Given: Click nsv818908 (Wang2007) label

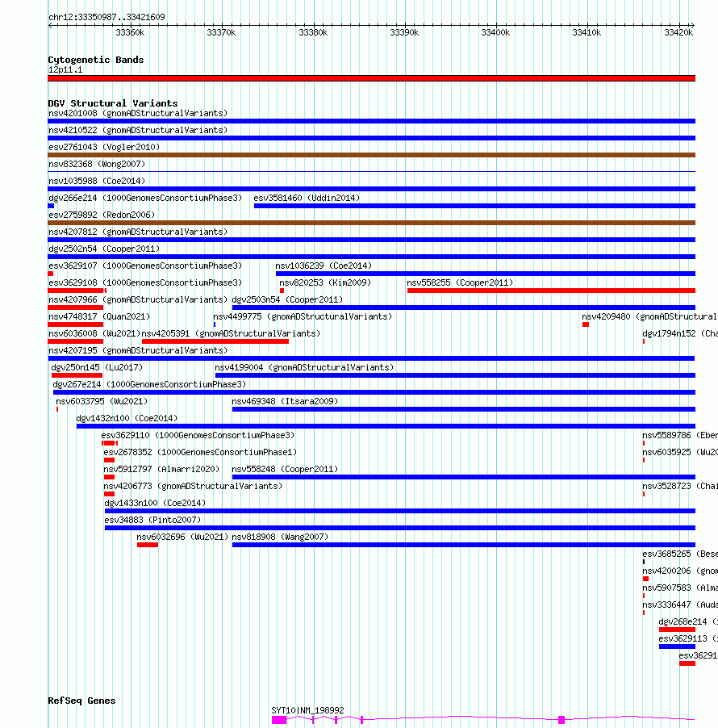Looking at the screenshot, I should [x=280, y=537].
